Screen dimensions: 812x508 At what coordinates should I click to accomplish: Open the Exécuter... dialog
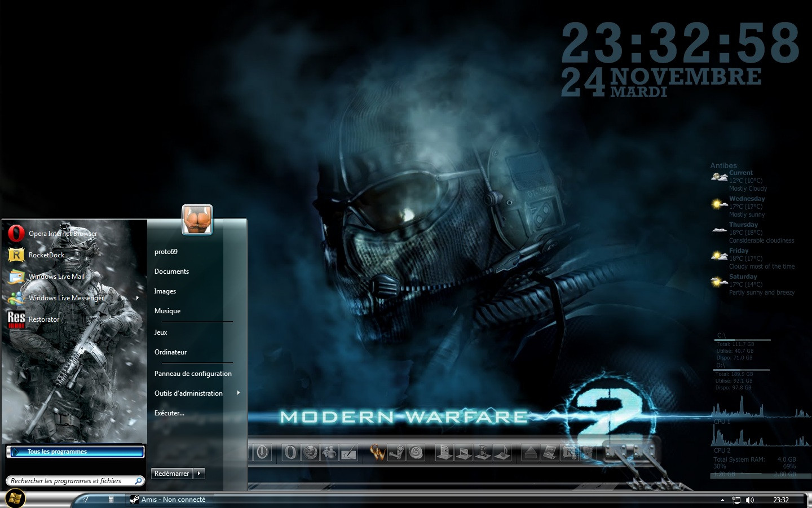(169, 413)
